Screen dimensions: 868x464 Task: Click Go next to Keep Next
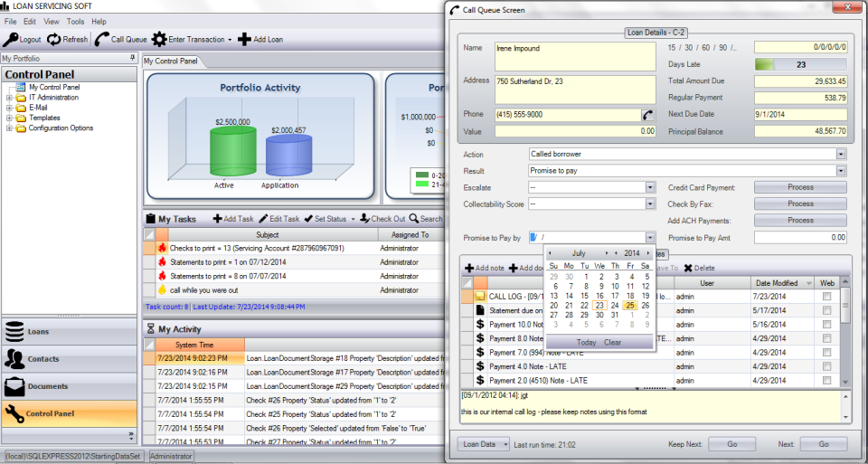coord(731,444)
